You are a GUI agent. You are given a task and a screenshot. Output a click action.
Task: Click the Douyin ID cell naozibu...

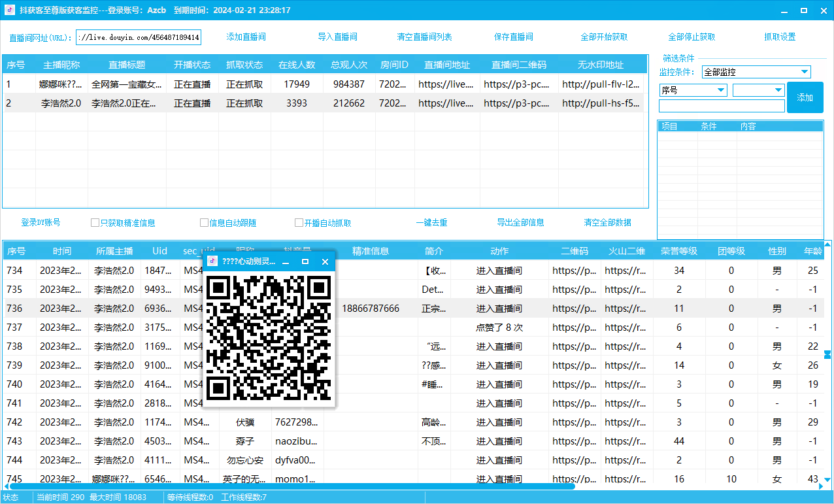297,441
